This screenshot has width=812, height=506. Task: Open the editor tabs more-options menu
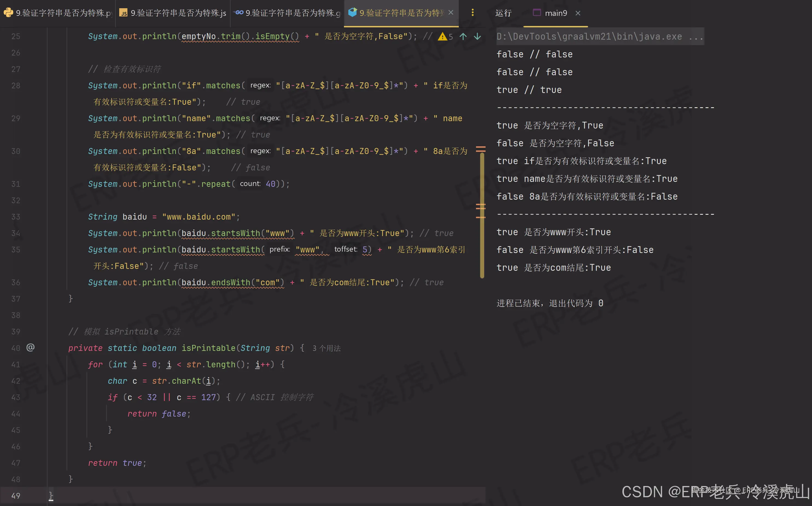pos(472,12)
